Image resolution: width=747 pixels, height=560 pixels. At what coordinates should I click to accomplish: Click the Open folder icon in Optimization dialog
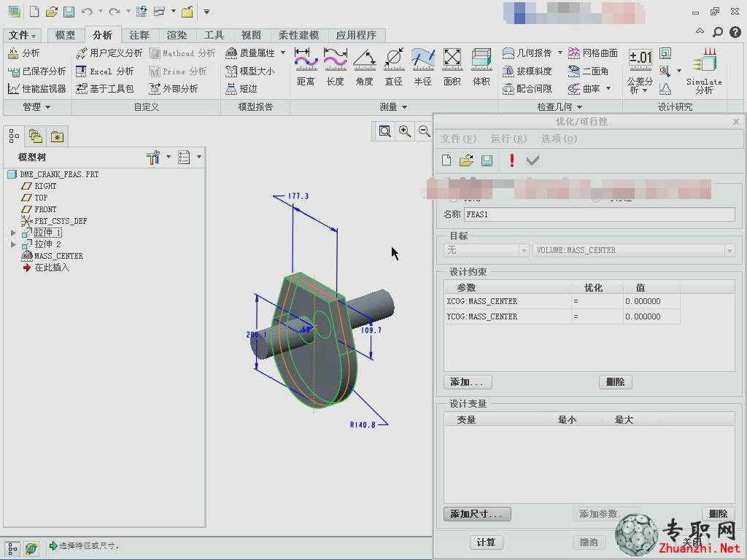click(466, 160)
